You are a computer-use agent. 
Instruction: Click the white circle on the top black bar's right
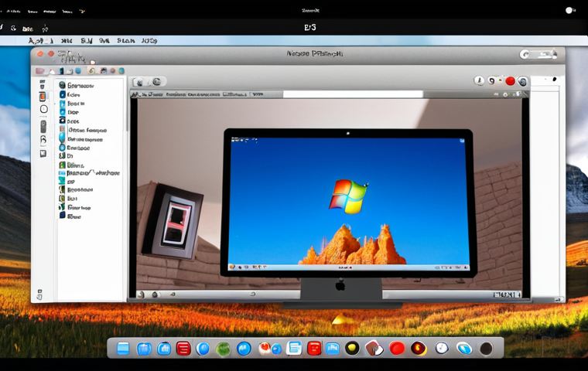click(569, 10)
